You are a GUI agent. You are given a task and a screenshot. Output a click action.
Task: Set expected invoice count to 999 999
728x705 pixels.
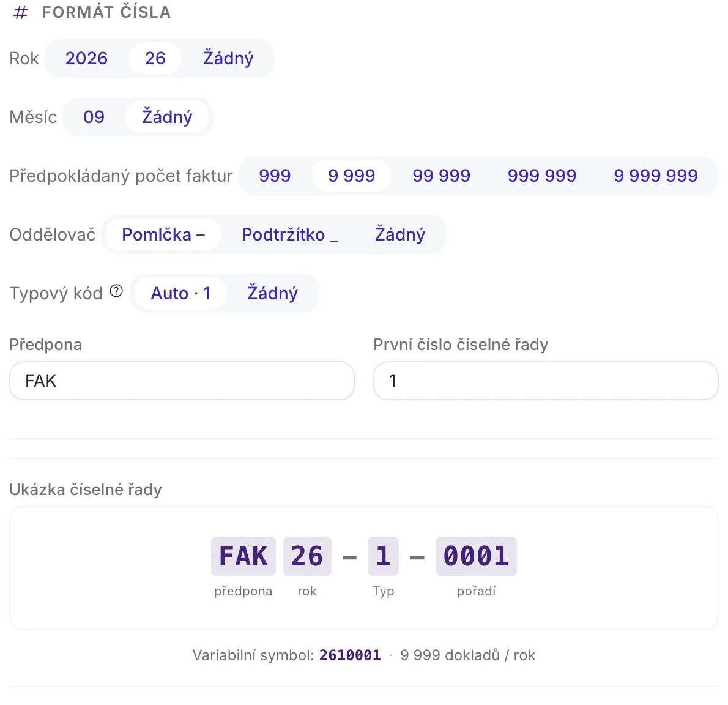(x=542, y=176)
